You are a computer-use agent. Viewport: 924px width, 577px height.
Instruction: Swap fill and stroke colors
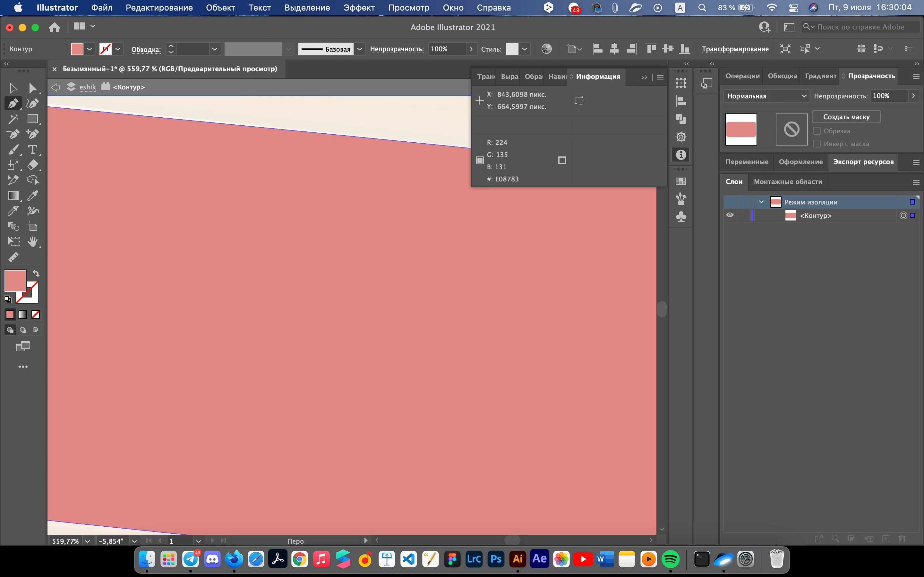coord(36,274)
